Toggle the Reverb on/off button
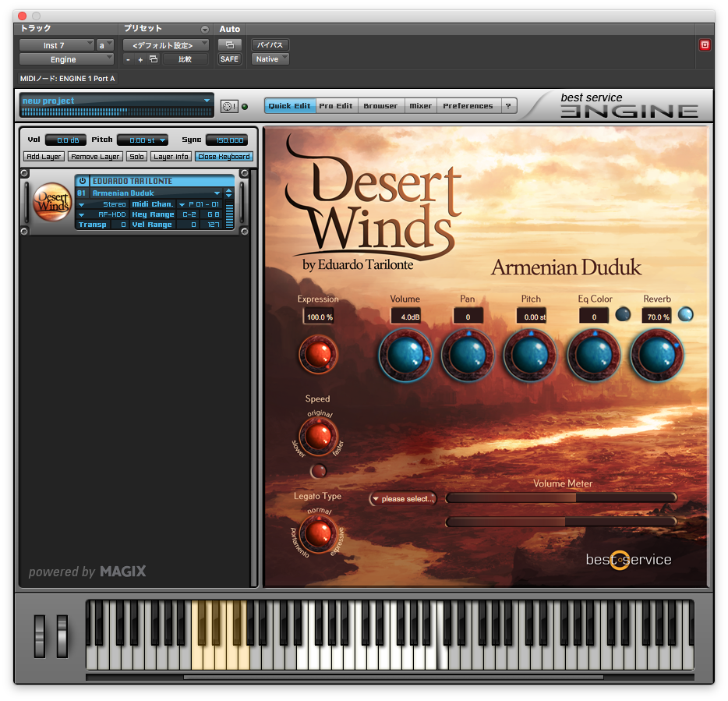 point(685,314)
